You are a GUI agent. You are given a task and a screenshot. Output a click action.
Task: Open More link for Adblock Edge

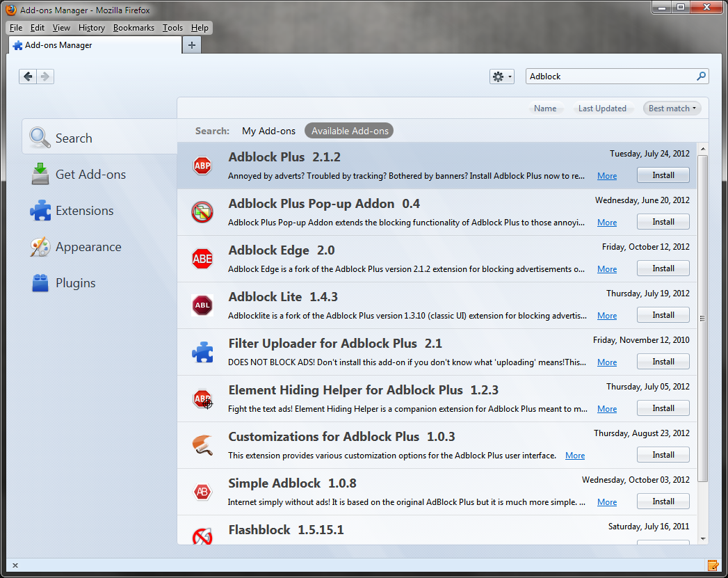606,269
